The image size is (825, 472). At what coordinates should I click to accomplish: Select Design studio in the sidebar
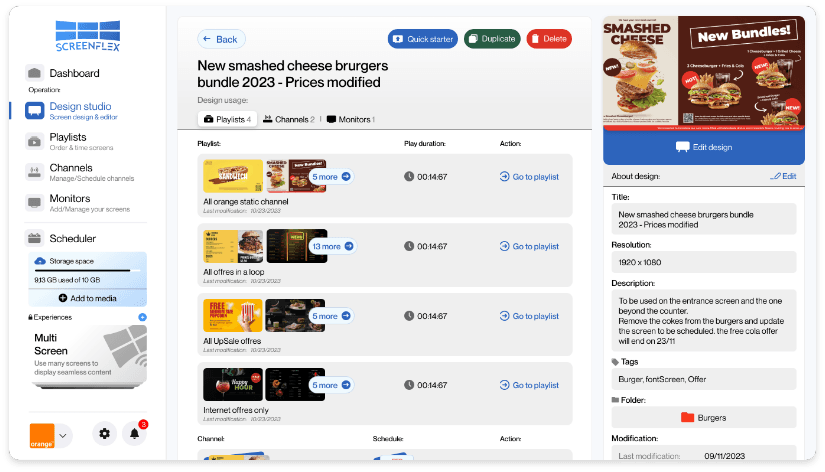click(x=72, y=111)
